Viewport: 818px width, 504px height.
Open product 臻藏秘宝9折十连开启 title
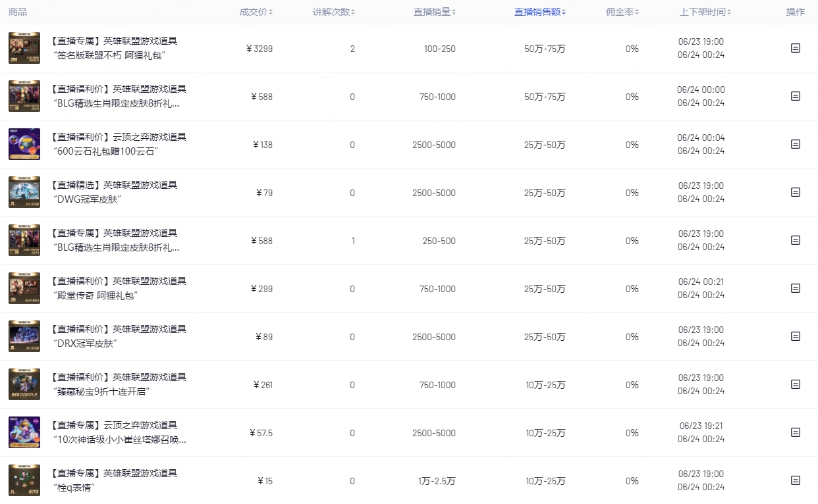pyautogui.click(x=119, y=384)
